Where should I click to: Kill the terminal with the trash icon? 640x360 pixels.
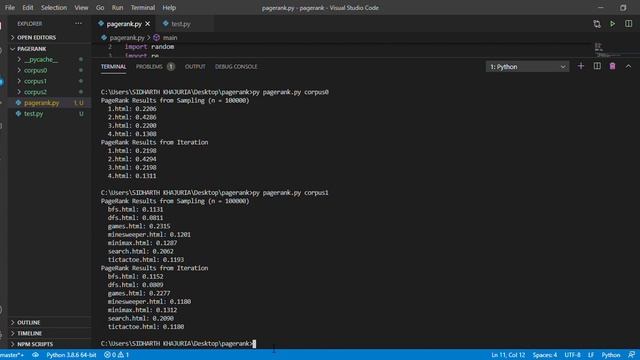click(612, 66)
